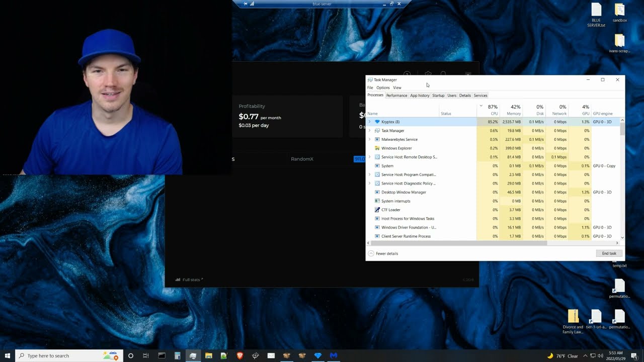This screenshot has width=644, height=362.
Task: Switch to the Details tab
Action: coord(465,96)
